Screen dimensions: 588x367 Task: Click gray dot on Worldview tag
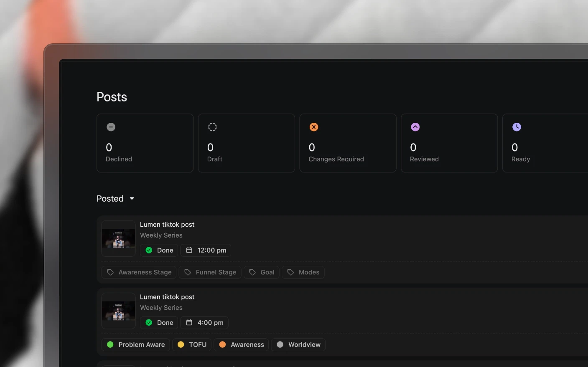pos(280,344)
